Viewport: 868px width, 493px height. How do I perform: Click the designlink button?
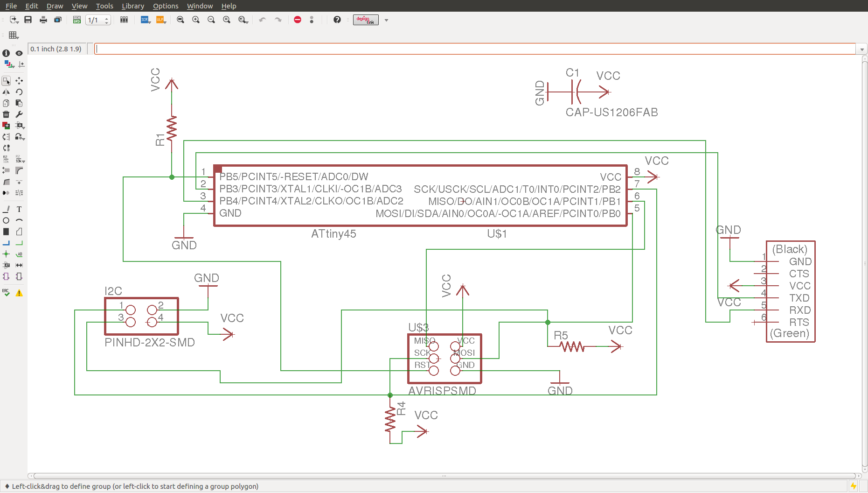coord(366,20)
